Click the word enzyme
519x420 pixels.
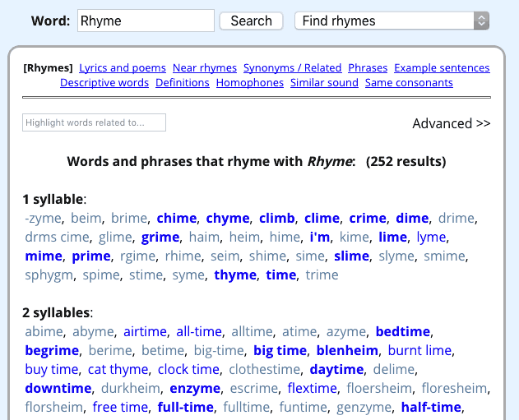195,389
